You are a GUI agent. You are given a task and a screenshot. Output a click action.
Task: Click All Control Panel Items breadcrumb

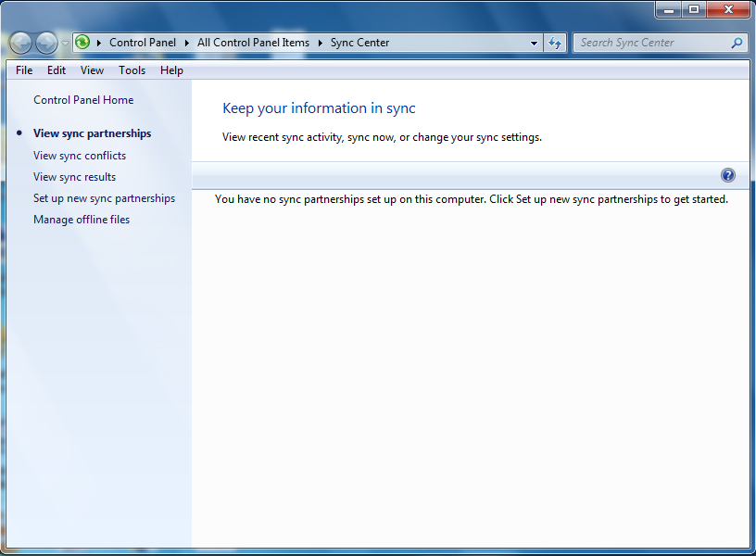pos(253,43)
